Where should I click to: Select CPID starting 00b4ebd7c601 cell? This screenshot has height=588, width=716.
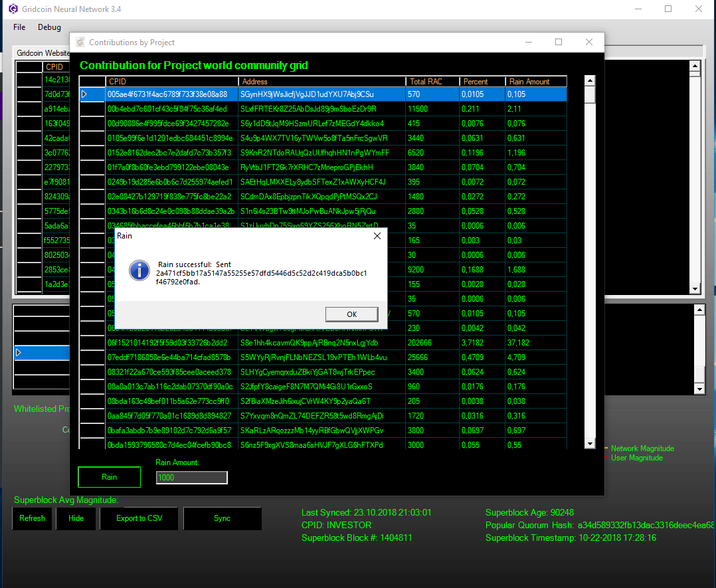(x=171, y=109)
